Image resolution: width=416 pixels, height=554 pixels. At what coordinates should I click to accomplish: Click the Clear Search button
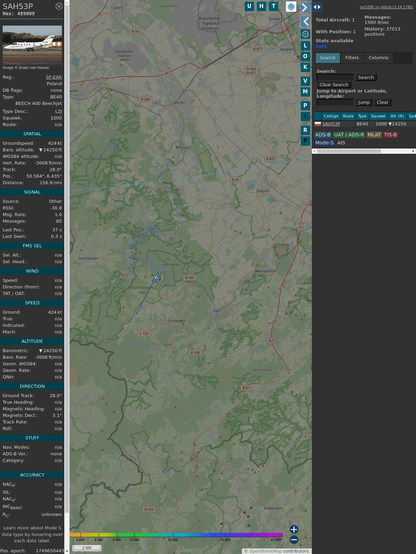coord(334,84)
